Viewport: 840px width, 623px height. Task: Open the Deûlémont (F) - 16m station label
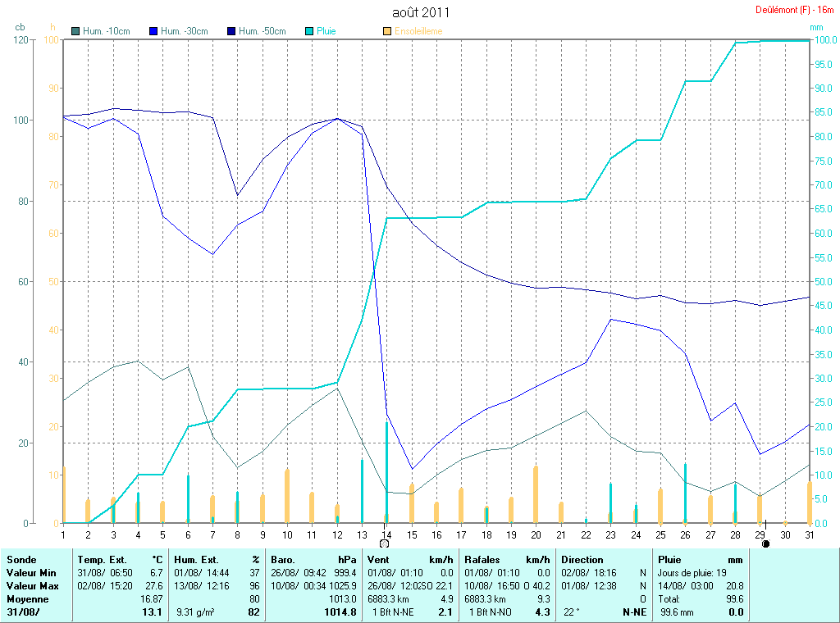click(x=794, y=10)
